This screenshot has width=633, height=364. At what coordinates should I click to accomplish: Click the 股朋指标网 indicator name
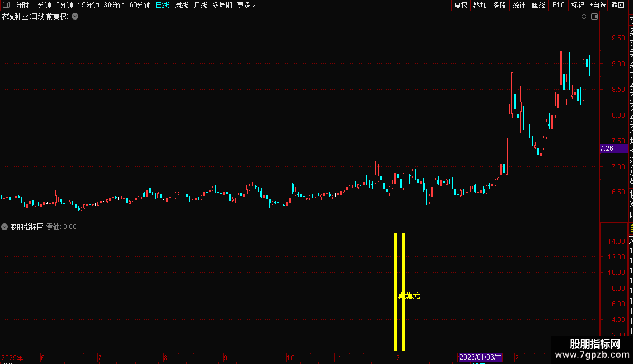pyautogui.click(x=27, y=227)
